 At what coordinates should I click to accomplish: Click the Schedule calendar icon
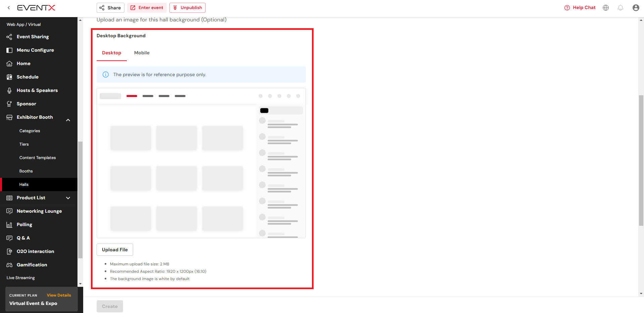point(9,77)
